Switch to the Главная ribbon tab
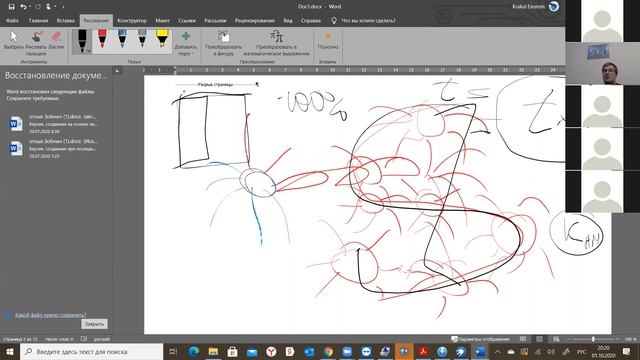 pyautogui.click(x=38, y=20)
